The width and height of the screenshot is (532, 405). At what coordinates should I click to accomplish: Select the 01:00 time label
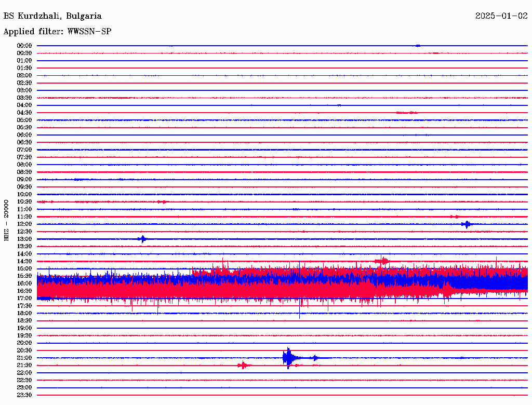24,60
